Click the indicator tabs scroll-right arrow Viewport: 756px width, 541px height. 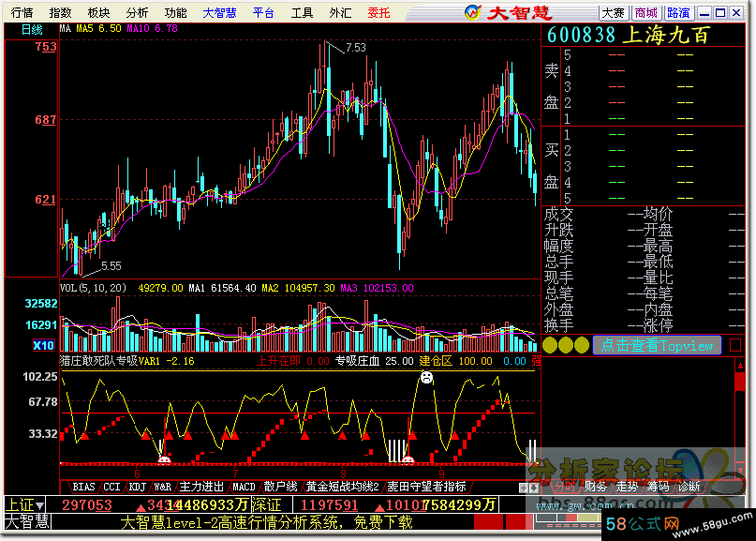533,488
